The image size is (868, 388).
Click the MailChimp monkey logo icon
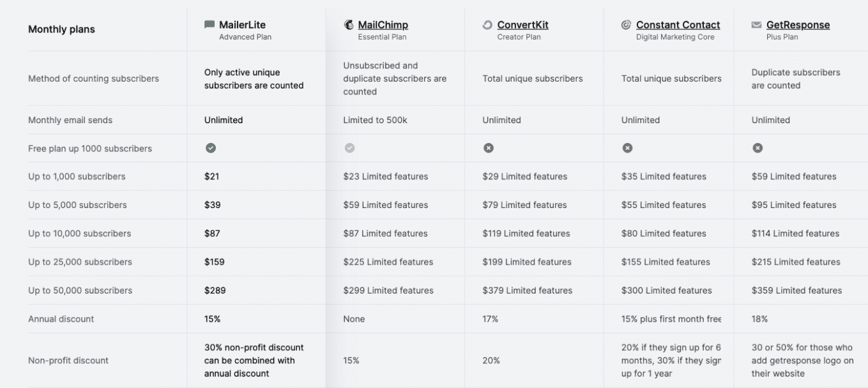pyautogui.click(x=349, y=25)
